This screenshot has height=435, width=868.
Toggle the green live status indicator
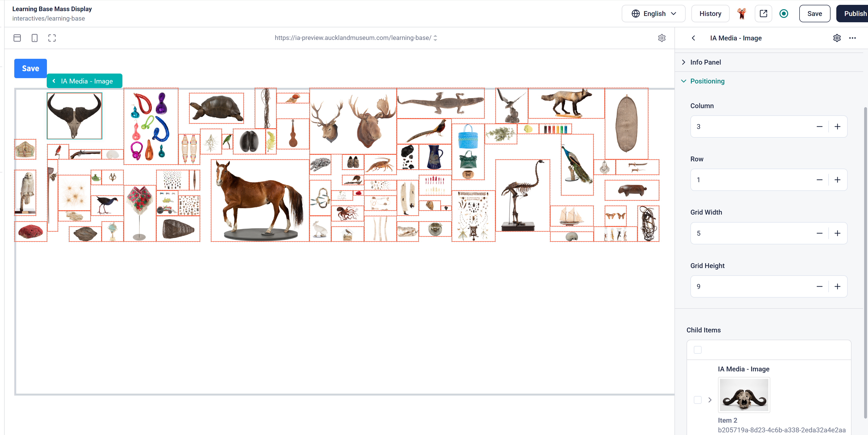tap(784, 14)
